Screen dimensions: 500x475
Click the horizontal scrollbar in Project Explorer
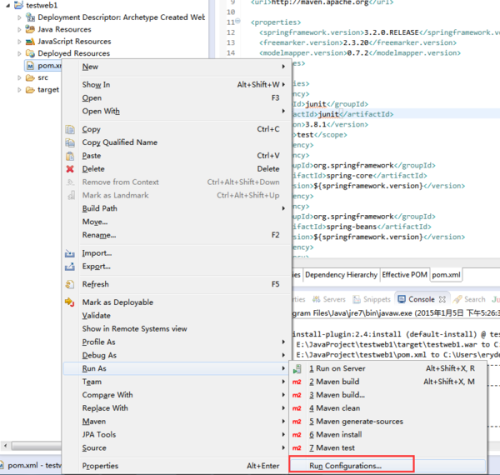[37, 445]
